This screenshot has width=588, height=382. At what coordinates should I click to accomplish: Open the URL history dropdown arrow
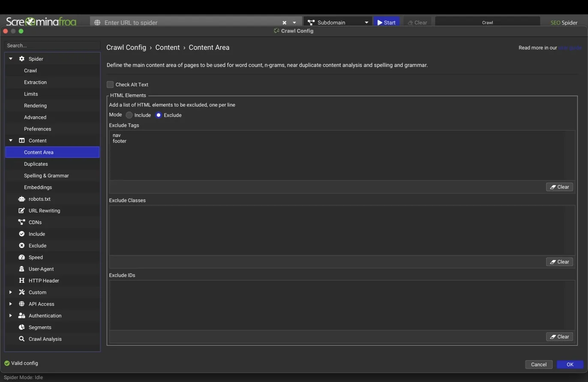point(294,23)
